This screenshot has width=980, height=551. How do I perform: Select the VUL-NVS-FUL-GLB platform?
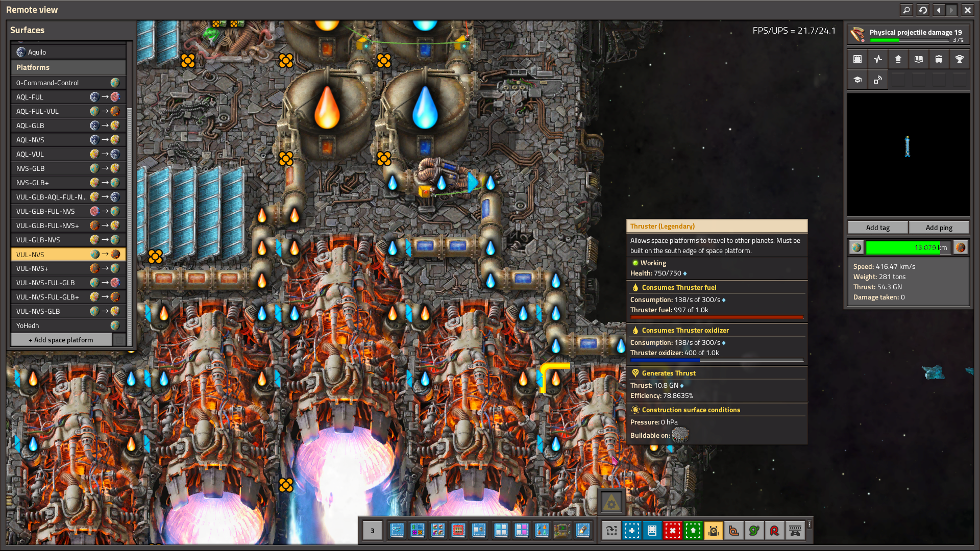[x=68, y=283]
